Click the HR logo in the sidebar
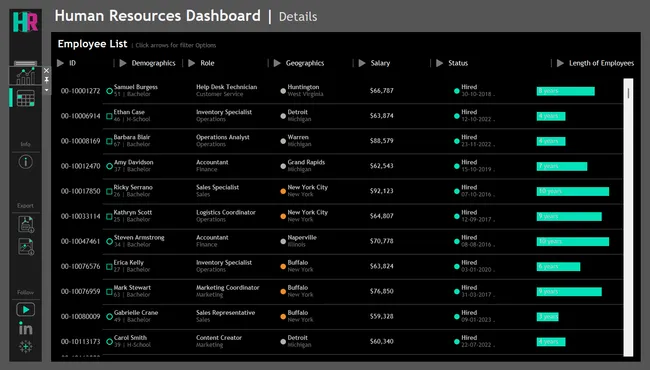 tap(25, 22)
